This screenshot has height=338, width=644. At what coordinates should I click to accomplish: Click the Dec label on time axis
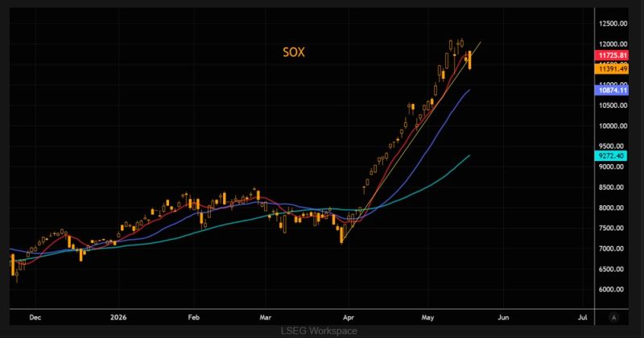(x=35, y=317)
